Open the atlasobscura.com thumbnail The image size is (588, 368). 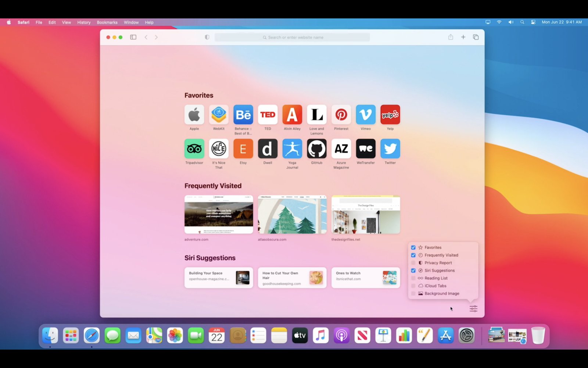point(292,214)
